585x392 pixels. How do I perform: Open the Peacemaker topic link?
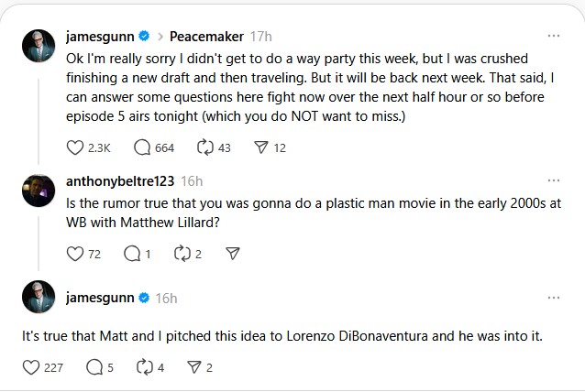206,37
